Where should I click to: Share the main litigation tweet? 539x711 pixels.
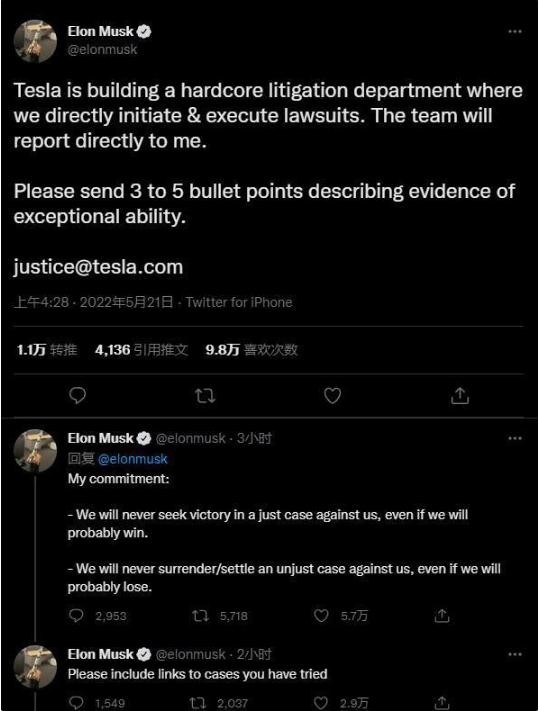pos(460,395)
